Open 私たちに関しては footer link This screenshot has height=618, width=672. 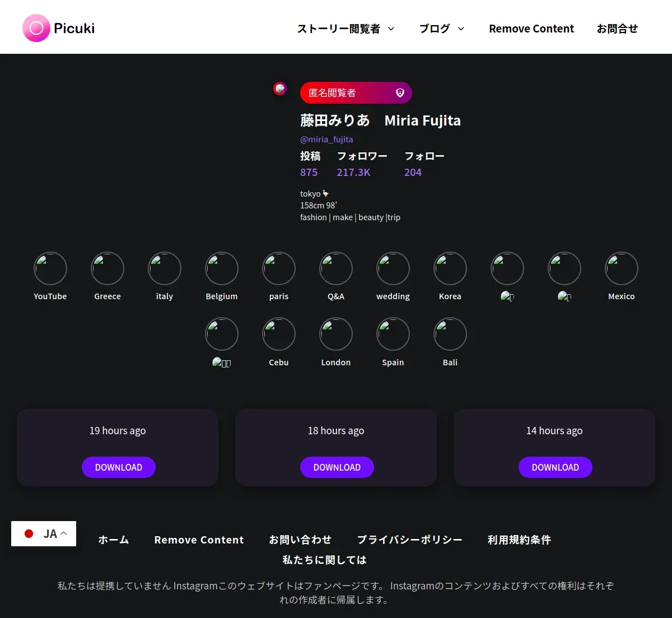(x=324, y=560)
